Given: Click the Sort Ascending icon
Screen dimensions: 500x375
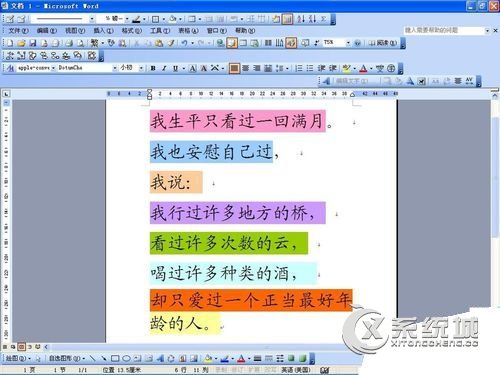Looking at the screenshot, I should 301,19.
